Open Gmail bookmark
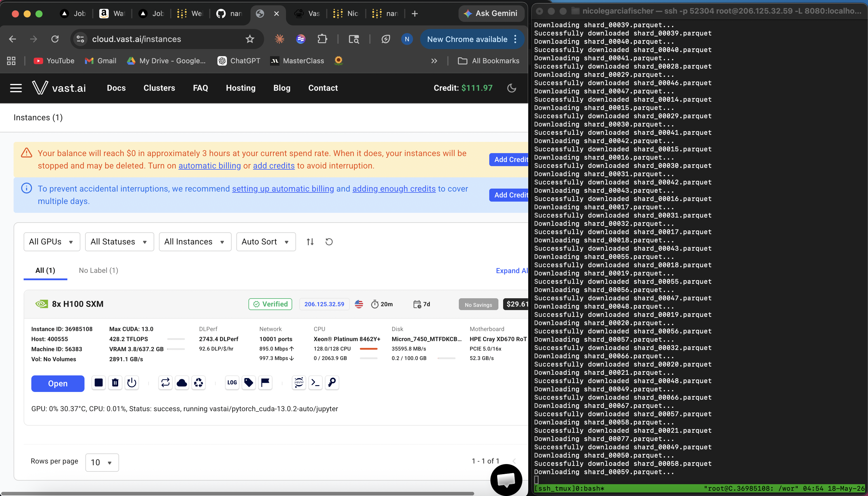 (101, 61)
